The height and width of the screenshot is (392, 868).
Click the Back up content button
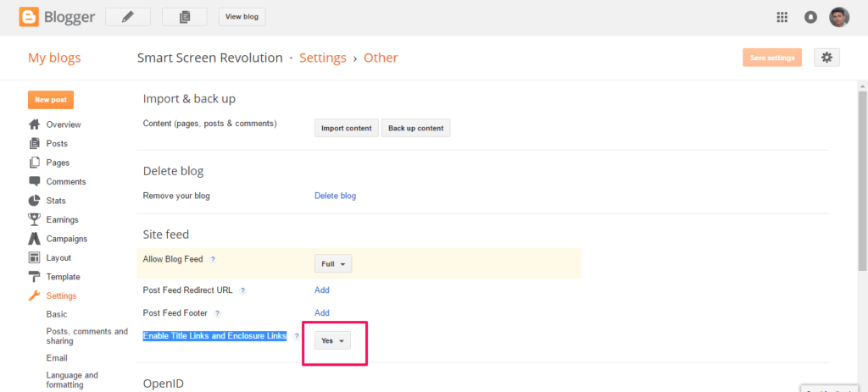pos(415,128)
